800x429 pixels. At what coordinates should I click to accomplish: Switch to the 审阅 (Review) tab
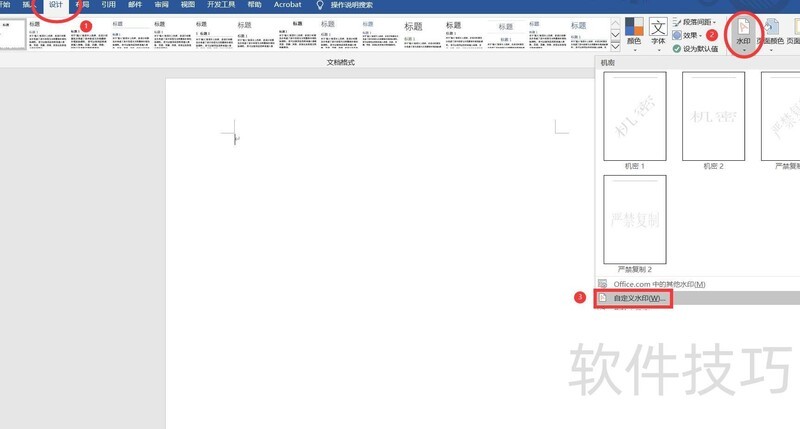[x=162, y=5]
